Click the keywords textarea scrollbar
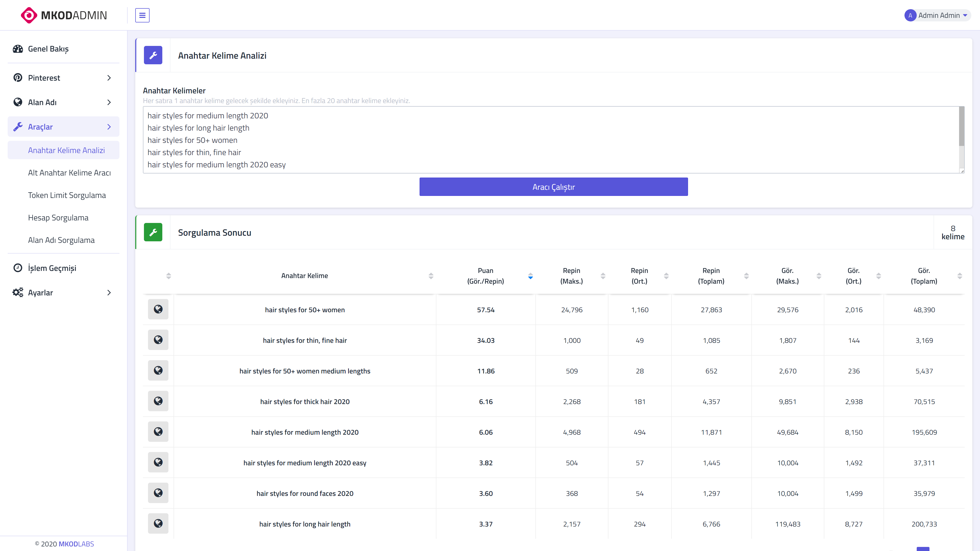980x551 pixels. [x=961, y=126]
